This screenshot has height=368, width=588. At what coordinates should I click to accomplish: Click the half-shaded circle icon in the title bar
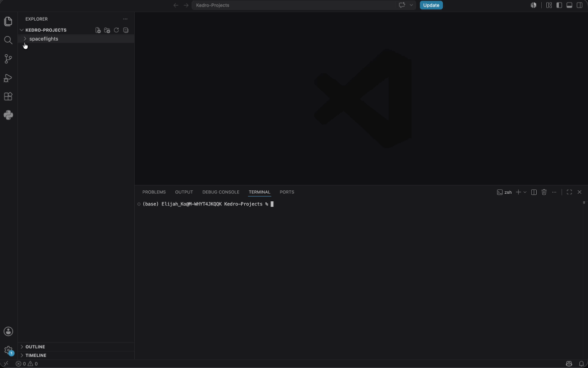coord(533,5)
